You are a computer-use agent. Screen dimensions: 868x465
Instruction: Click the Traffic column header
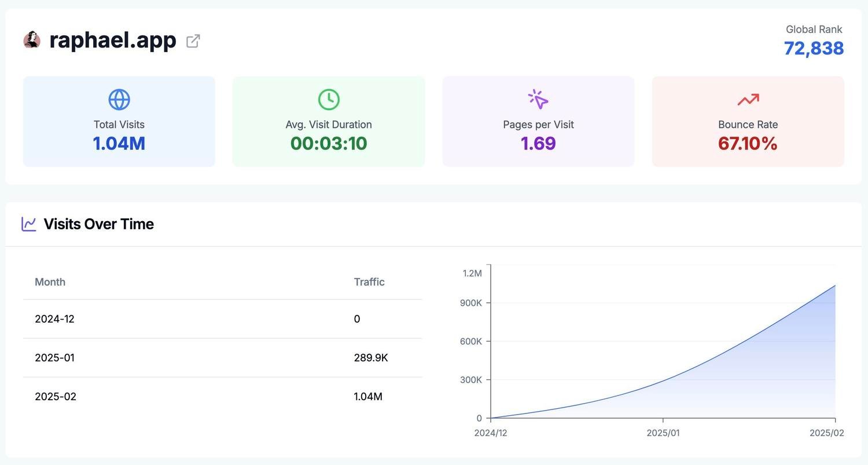click(369, 282)
